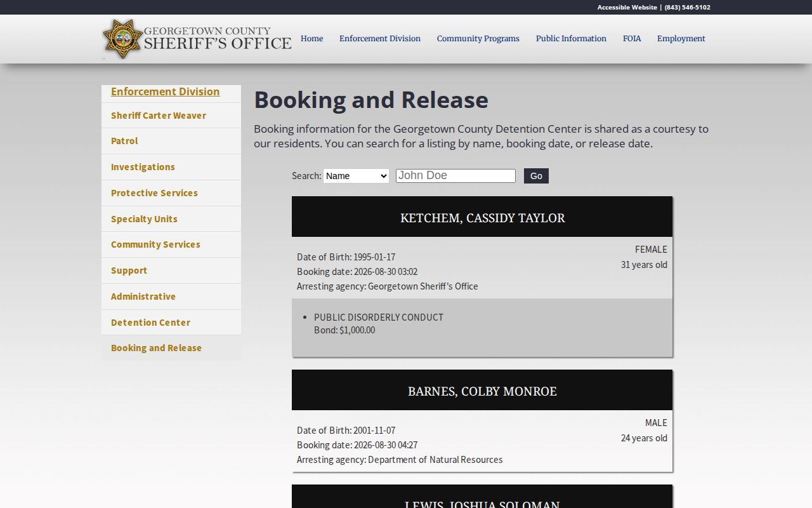Click the LEWIS, JOSHUA SOLOMAN header
Screen dimensions: 812x508
click(x=482, y=497)
